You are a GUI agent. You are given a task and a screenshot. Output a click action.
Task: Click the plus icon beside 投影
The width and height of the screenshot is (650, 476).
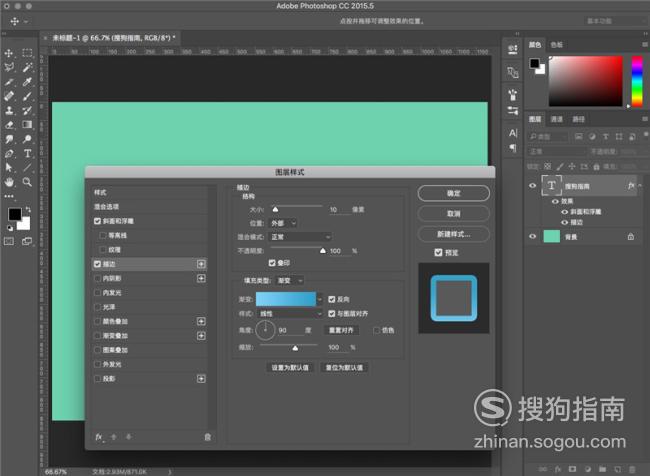tap(201, 379)
